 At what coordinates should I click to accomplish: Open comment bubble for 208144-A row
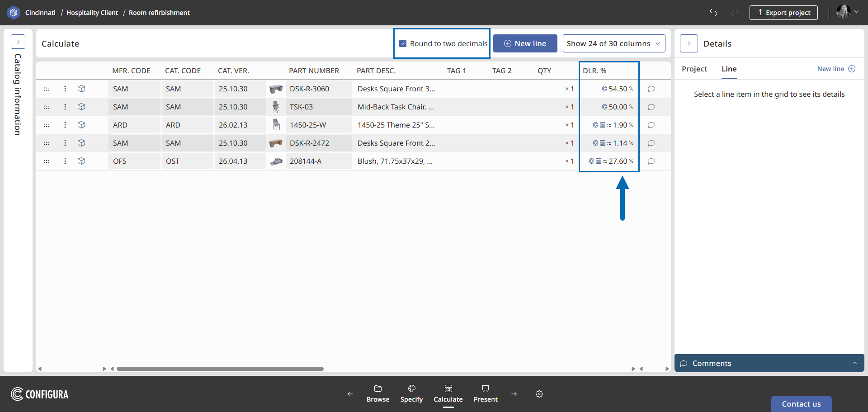point(651,161)
